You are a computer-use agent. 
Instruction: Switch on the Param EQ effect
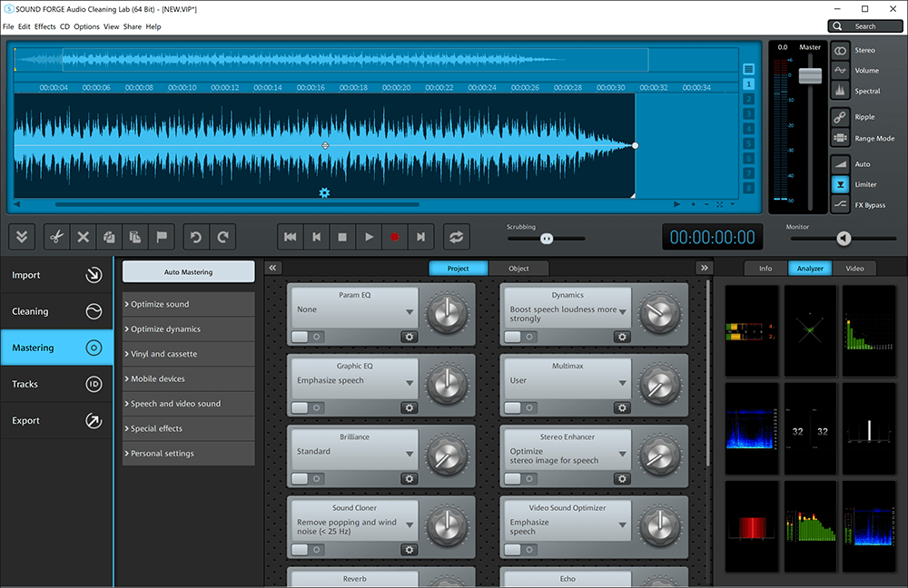[306, 337]
